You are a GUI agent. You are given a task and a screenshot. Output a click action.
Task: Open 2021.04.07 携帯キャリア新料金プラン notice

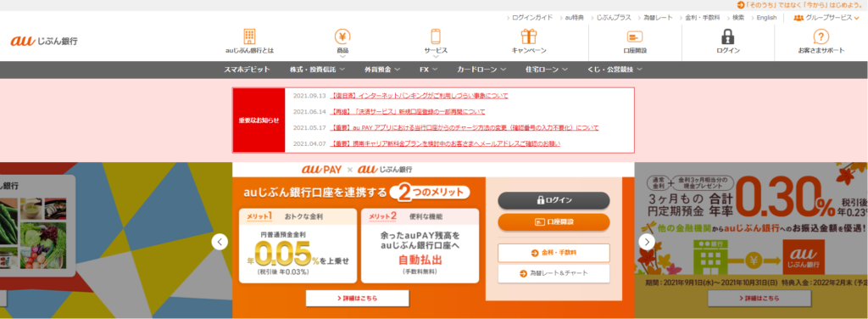[x=444, y=143]
